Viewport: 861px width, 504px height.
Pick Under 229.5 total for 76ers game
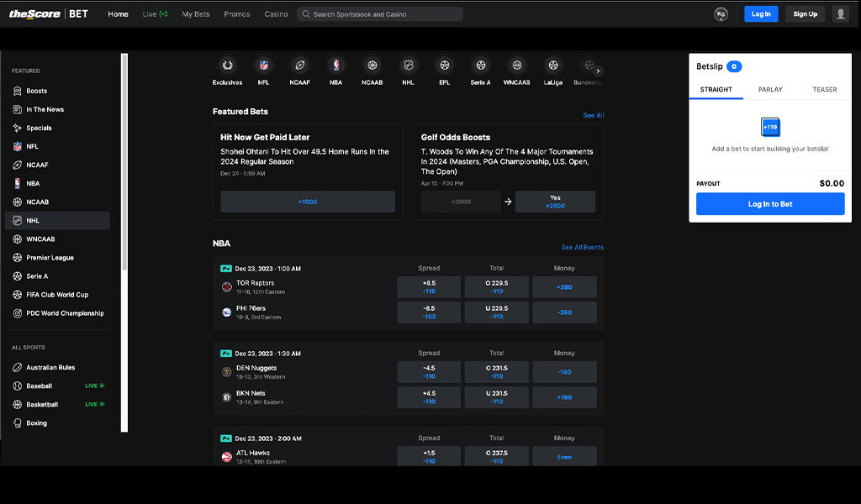(x=496, y=312)
